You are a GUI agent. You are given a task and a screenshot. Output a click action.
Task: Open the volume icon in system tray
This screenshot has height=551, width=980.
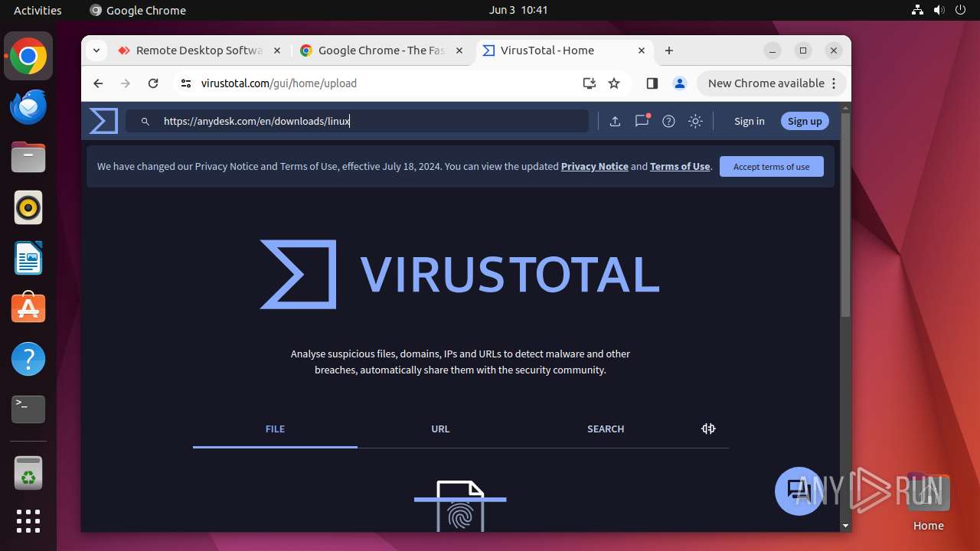(939, 10)
